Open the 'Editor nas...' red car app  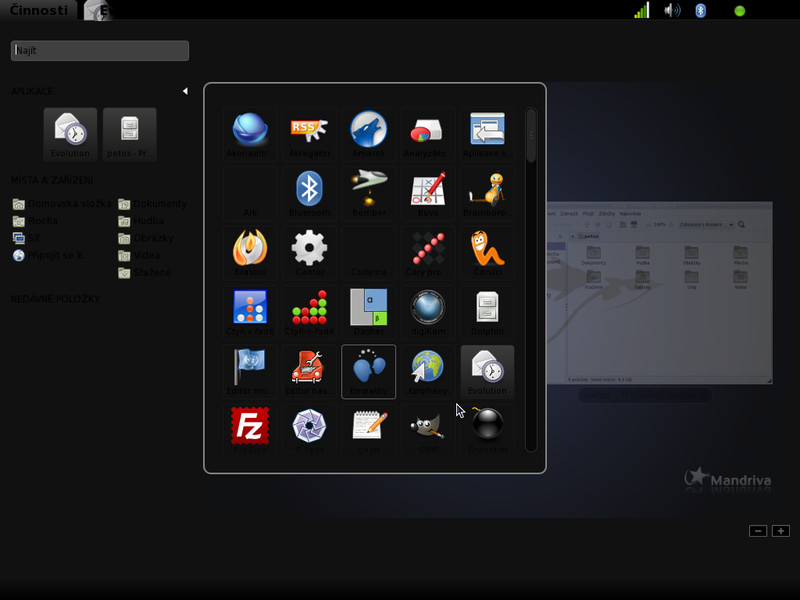pyautogui.click(x=309, y=371)
